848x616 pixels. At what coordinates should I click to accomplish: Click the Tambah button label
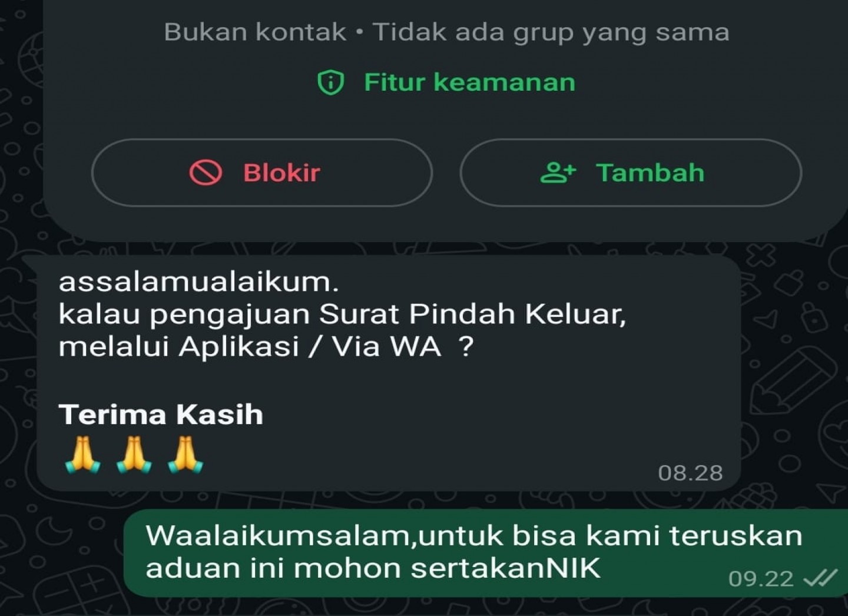click(650, 173)
